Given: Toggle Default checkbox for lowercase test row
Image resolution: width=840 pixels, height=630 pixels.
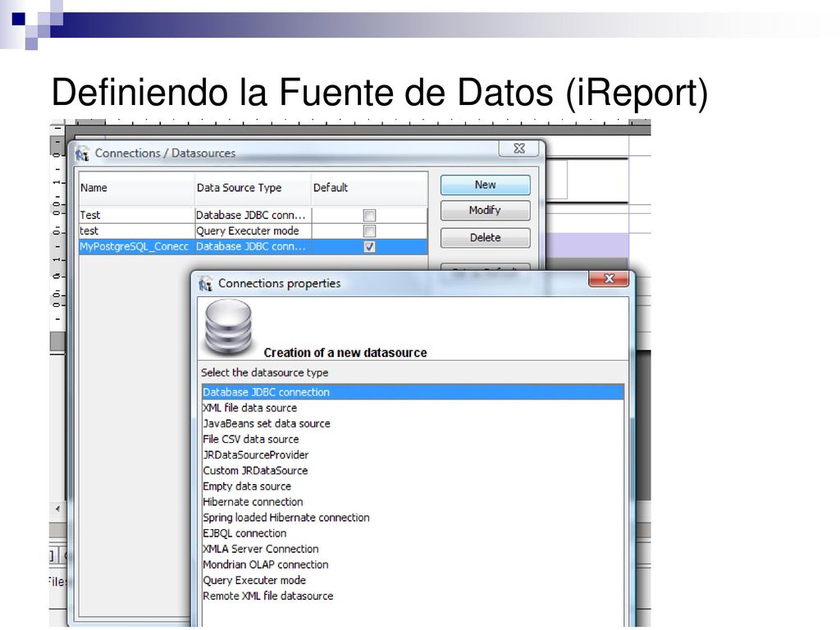Looking at the screenshot, I should tap(369, 231).
